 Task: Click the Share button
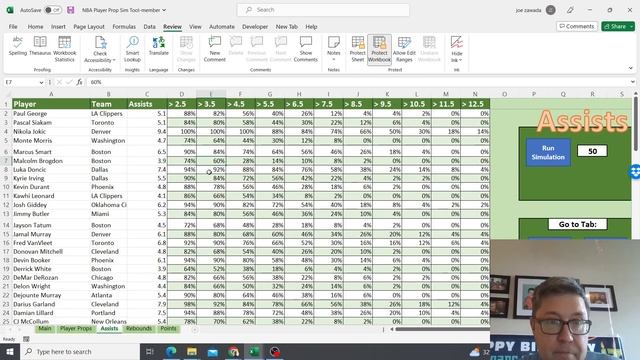(x=615, y=27)
